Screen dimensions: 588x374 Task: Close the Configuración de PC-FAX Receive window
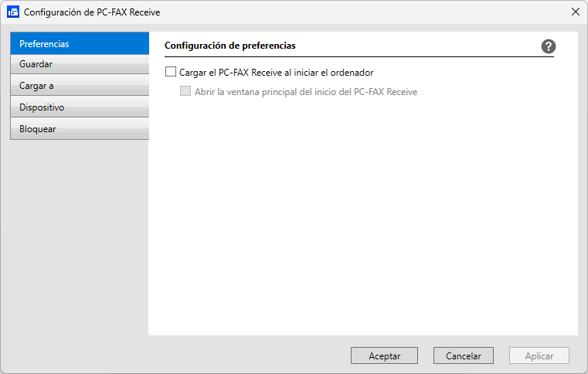click(575, 12)
